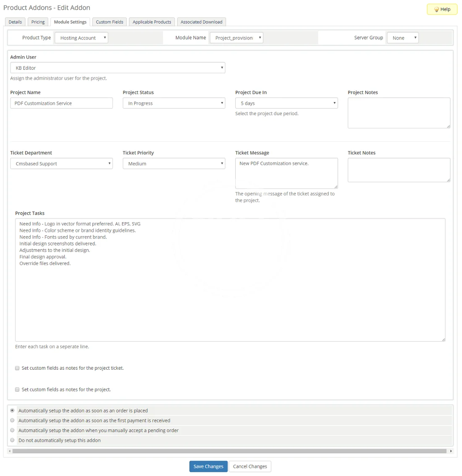The height and width of the screenshot is (476, 462).
Task: Click the Save Changes button
Action: (208, 466)
